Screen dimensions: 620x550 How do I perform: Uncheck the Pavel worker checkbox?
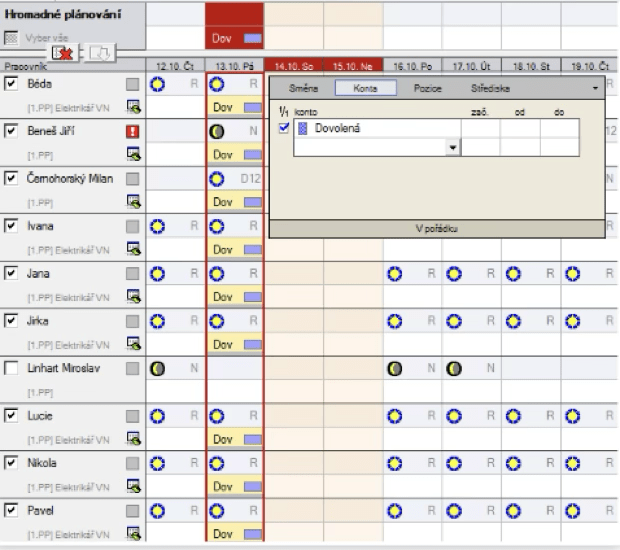click(x=11, y=510)
